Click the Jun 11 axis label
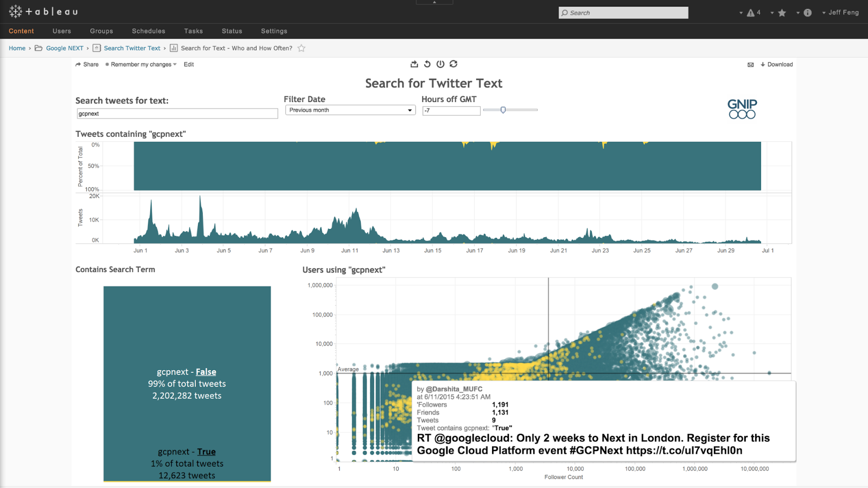This screenshot has height=488, width=868. tap(349, 251)
